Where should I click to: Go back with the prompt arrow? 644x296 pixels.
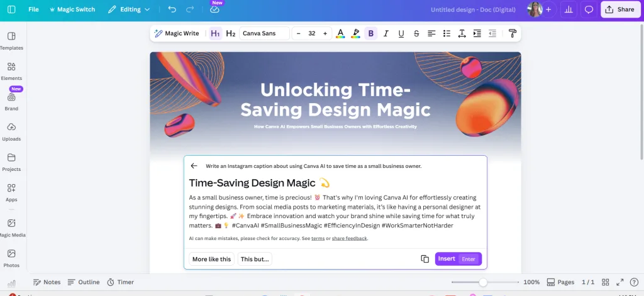(194, 166)
